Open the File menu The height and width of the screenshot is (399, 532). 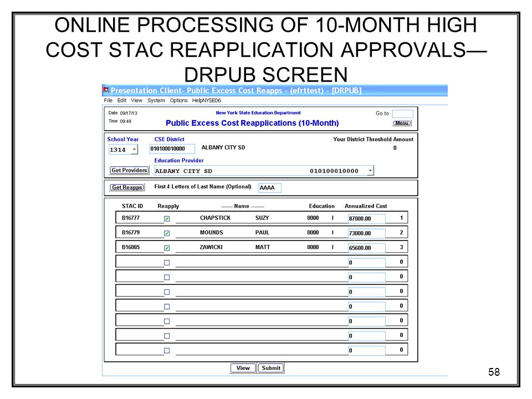point(108,100)
